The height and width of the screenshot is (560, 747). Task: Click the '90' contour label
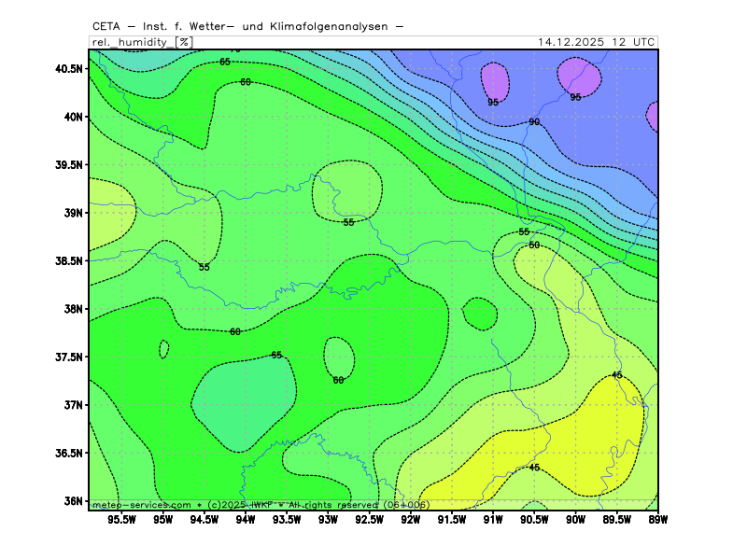pyautogui.click(x=534, y=122)
